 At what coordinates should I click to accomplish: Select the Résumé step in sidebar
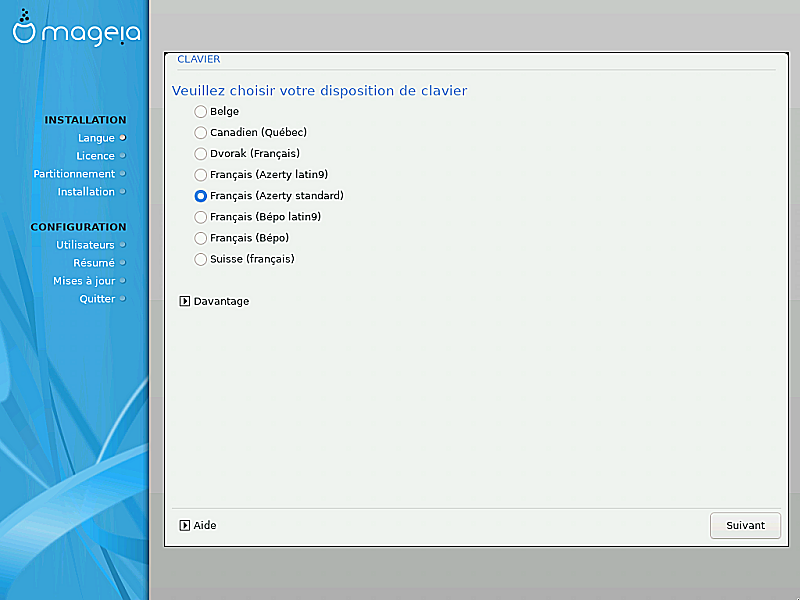[x=94, y=263]
